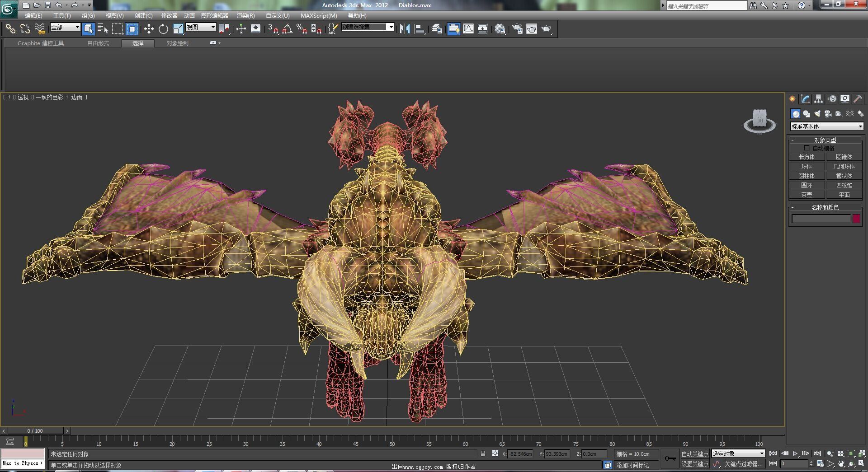Image resolution: width=868 pixels, height=472 pixels.
Task: Open the MAXScript(M) menu
Action: coord(319,15)
